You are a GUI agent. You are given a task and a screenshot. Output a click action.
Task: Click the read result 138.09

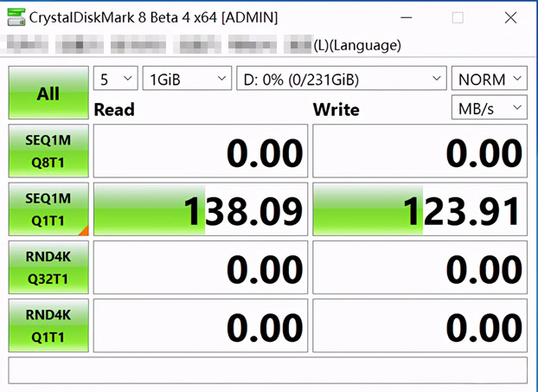201,209
